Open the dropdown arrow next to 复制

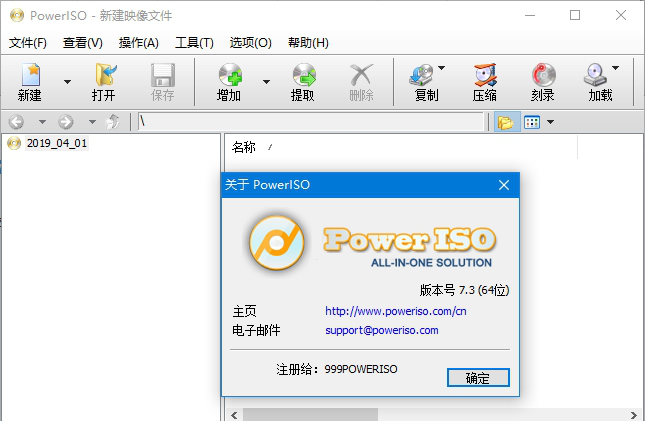click(x=441, y=68)
